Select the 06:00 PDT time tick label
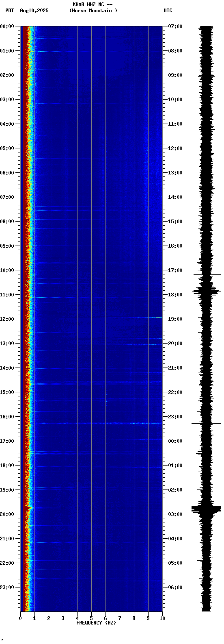The image size is (224, 644). [7, 173]
